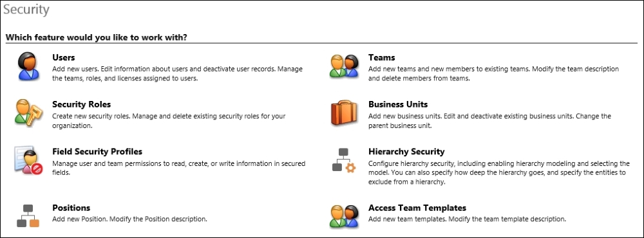Screen dimensions: 644x238
Task: Click the Users description text
Action: 178,73
